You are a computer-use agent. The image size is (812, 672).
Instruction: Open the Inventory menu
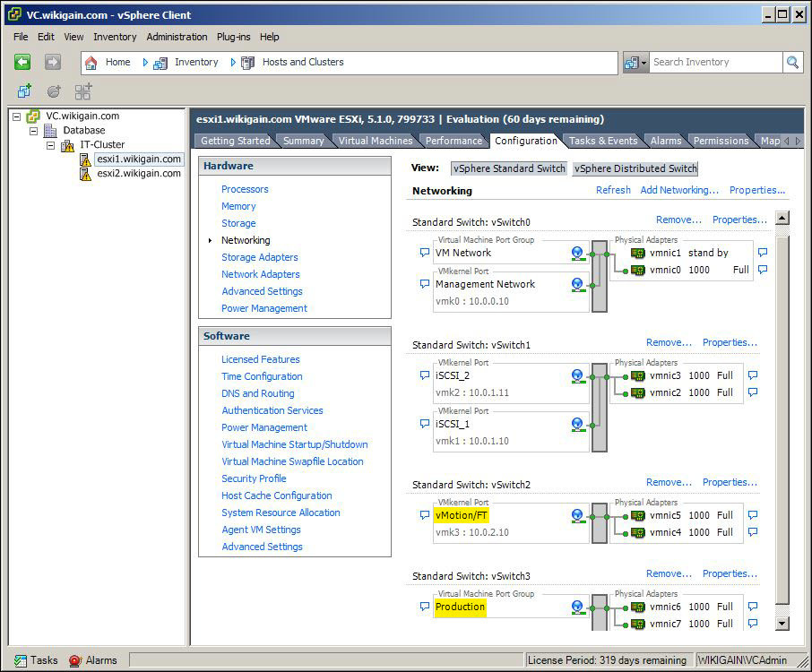(115, 37)
